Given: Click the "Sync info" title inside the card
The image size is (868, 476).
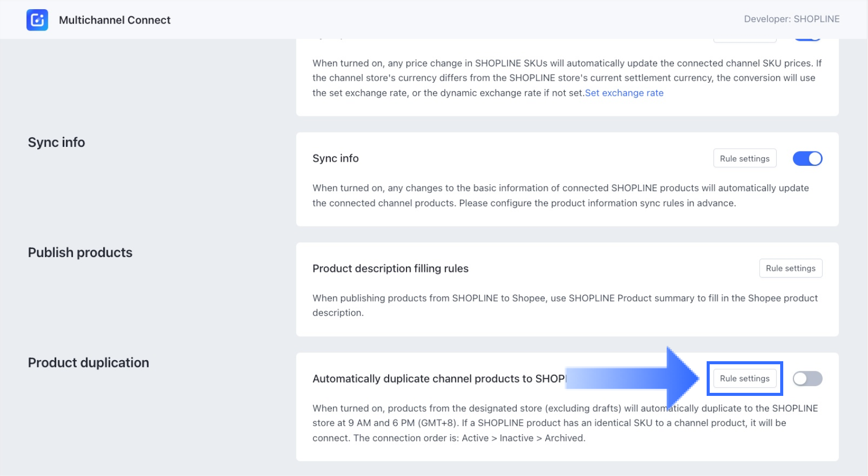Looking at the screenshot, I should [335, 159].
